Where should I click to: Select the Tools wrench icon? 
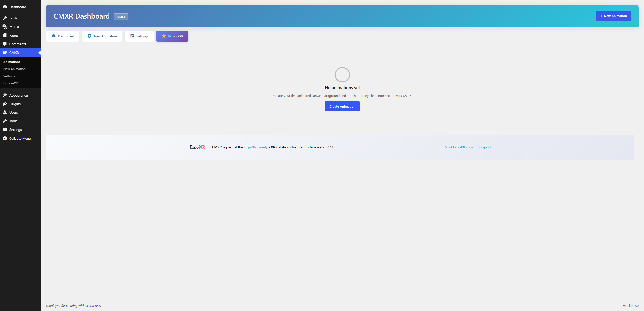pyautogui.click(x=5, y=121)
